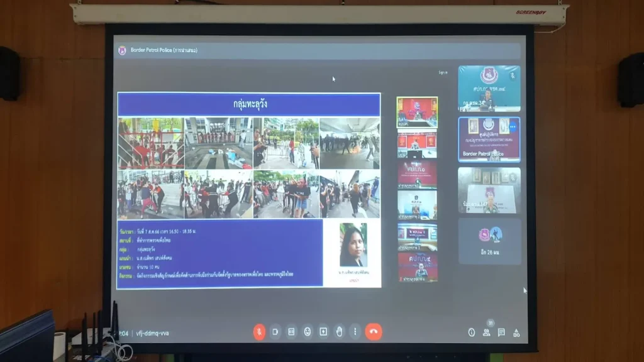Open the in-call chat panel
644x362 pixels.
(501, 332)
